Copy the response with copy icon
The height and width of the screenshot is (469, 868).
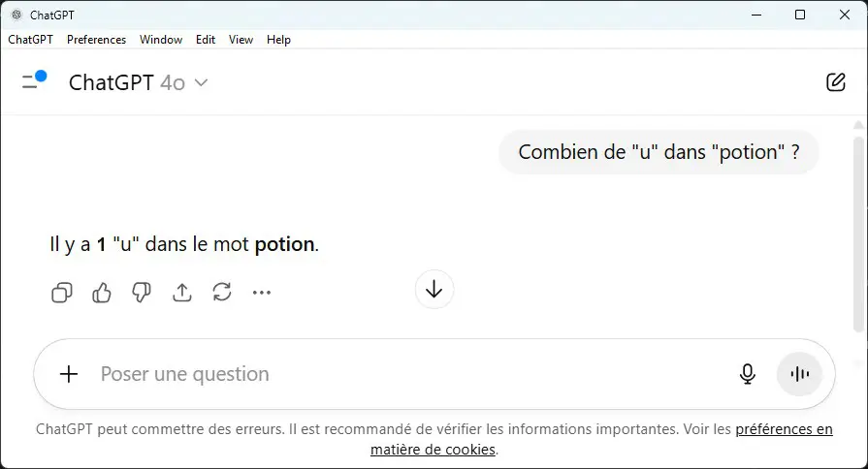click(61, 292)
